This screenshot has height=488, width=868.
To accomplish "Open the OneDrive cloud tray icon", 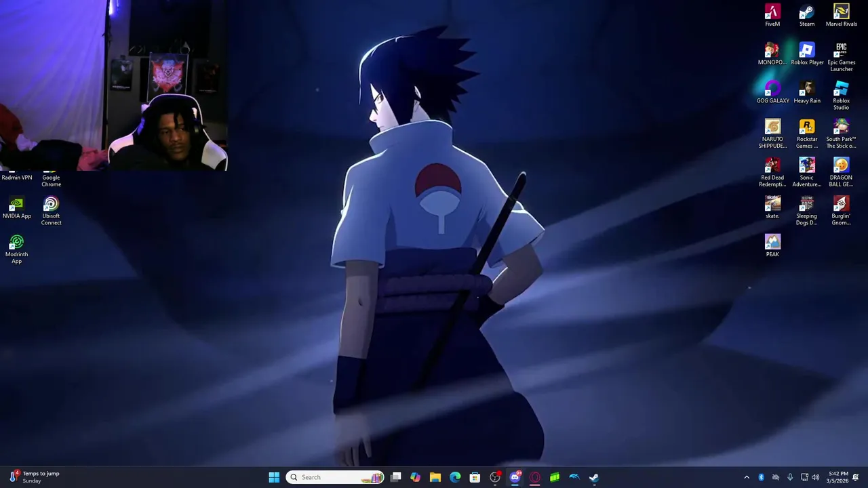I will (x=776, y=477).
